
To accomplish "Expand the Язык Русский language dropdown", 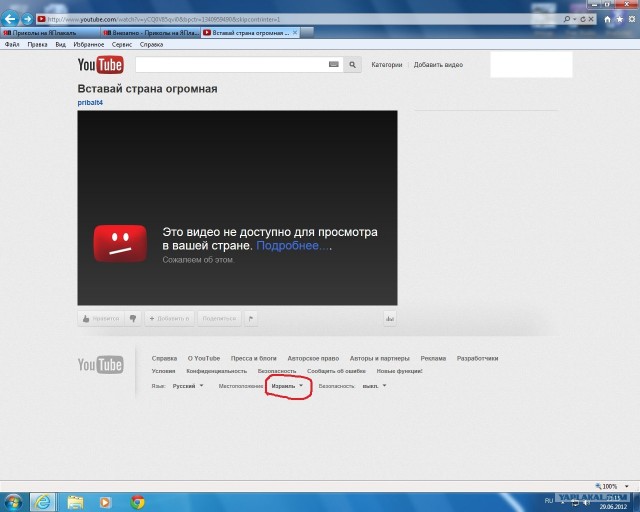I will pyautogui.click(x=188, y=386).
